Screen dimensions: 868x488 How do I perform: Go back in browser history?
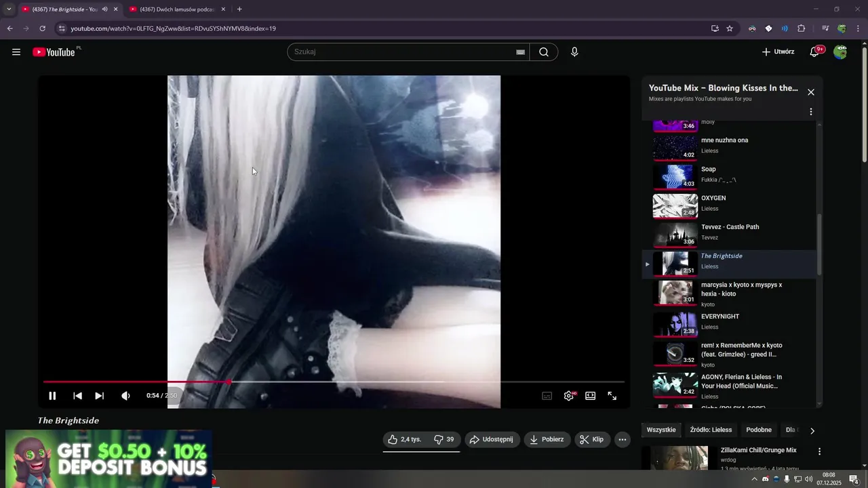pyautogui.click(x=9, y=28)
